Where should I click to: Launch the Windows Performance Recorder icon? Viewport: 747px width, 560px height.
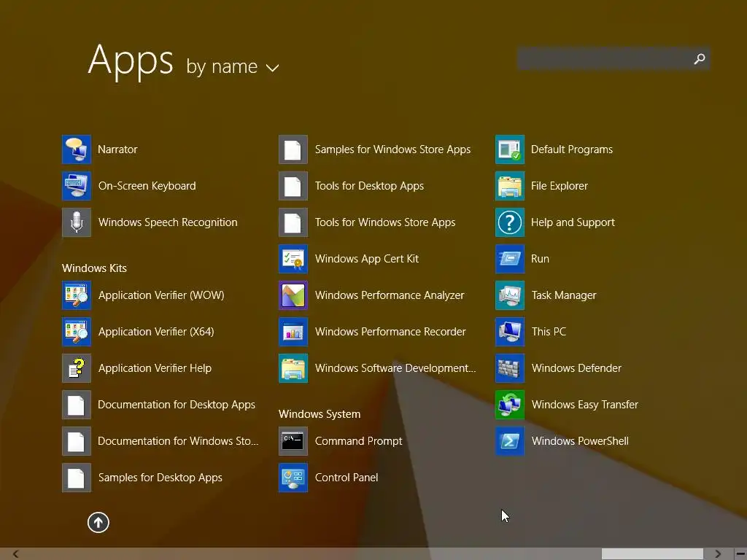(293, 332)
